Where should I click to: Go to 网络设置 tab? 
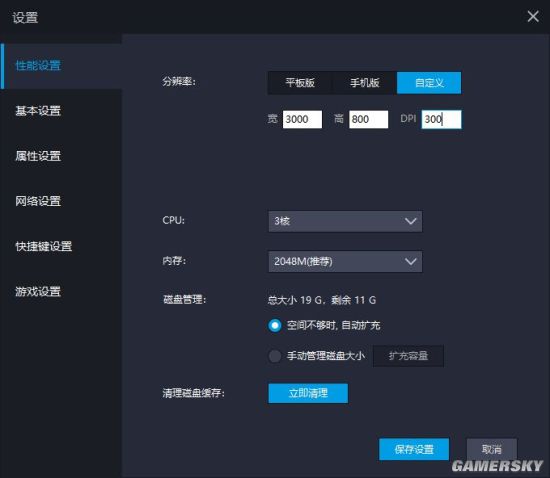[x=38, y=201]
